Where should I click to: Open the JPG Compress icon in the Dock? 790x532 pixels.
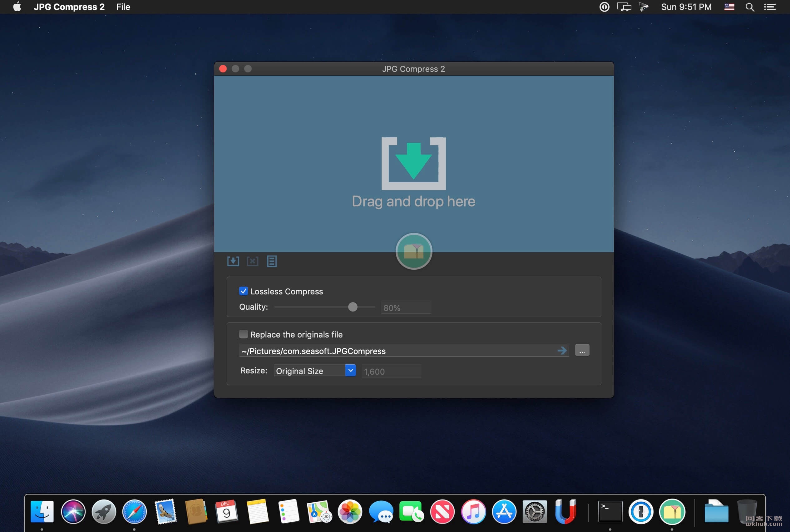672,511
